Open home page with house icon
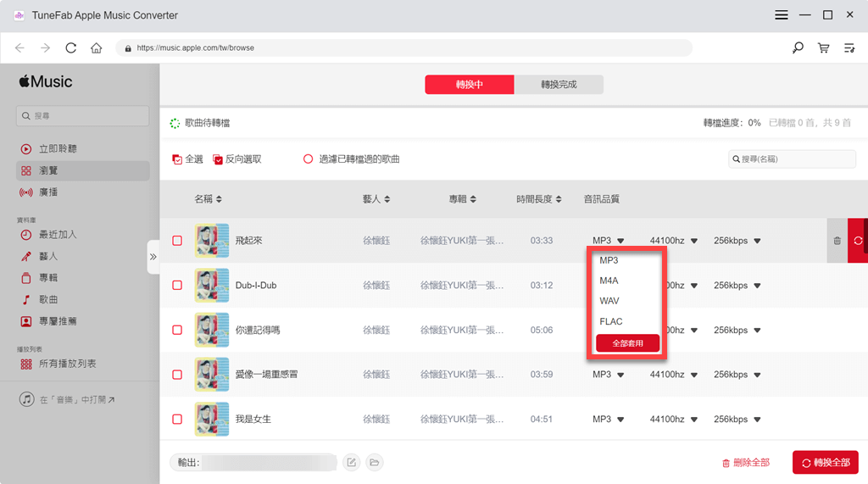Screen dimensions: 868x484 [x=97, y=48]
